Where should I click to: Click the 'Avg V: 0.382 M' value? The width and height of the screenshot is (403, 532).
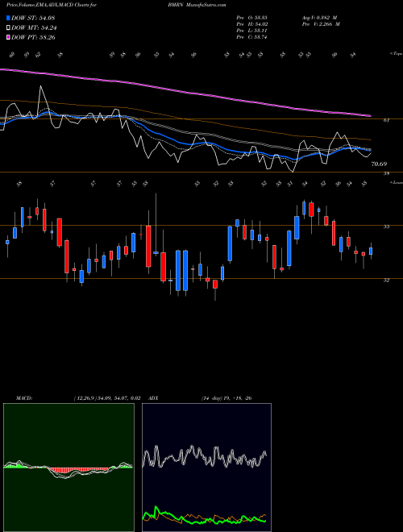coord(319,18)
